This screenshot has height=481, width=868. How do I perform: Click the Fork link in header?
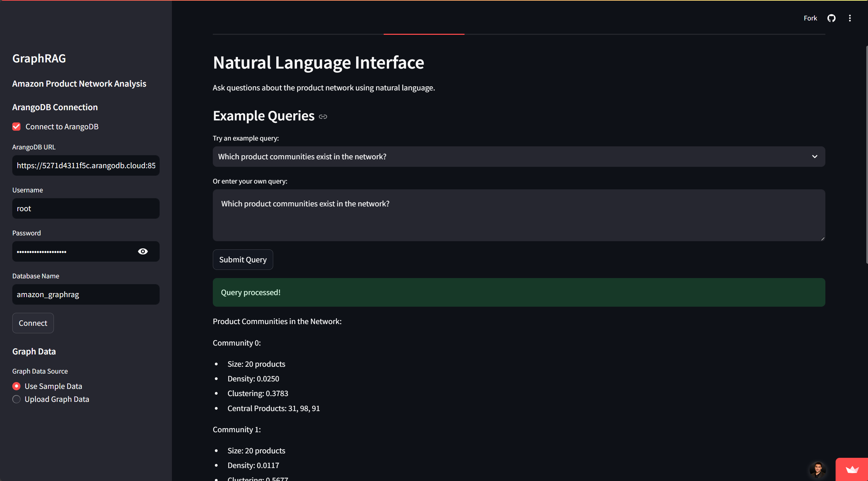coord(810,18)
